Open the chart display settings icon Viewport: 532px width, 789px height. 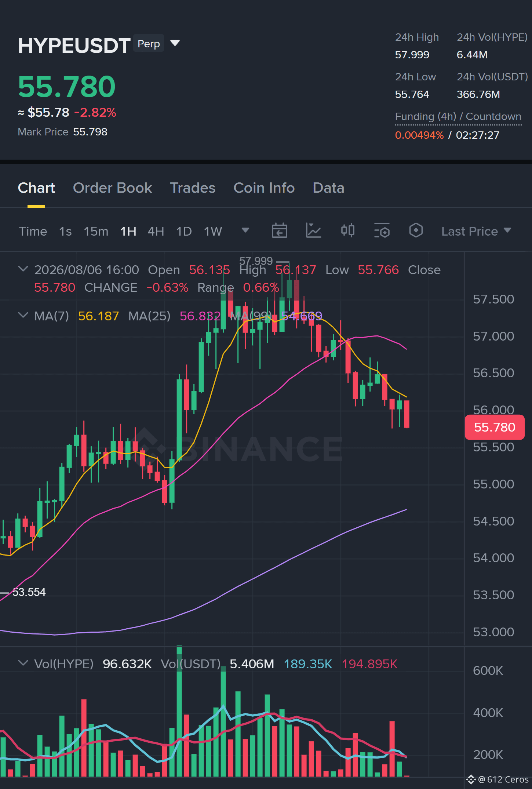pyautogui.click(x=382, y=230)
